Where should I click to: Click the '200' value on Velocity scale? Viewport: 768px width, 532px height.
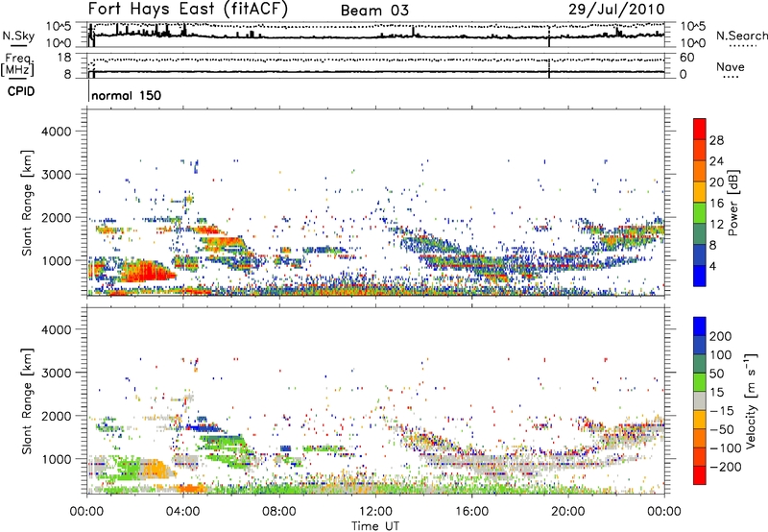coord(720,336)
